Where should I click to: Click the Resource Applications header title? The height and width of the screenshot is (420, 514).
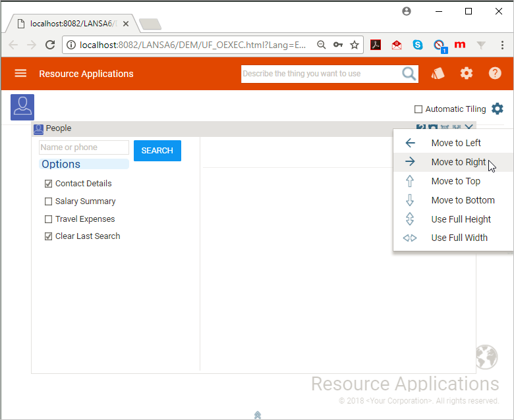coord(86,74)
